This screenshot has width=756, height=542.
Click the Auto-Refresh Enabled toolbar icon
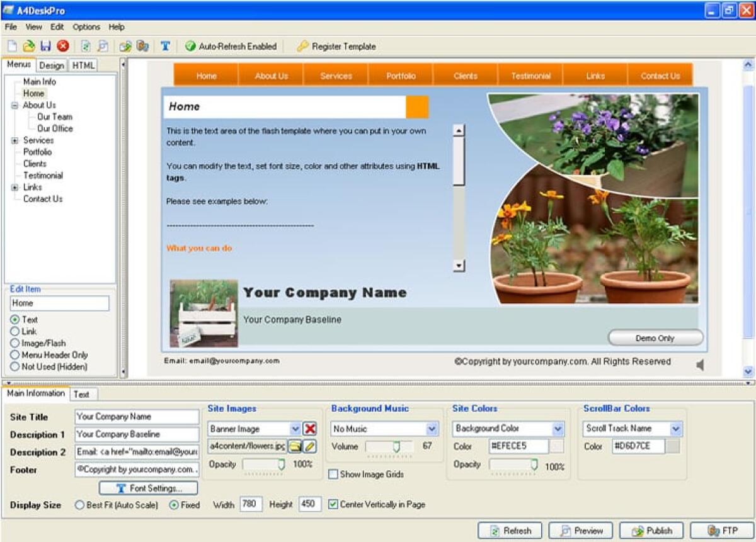pos(190,46)
